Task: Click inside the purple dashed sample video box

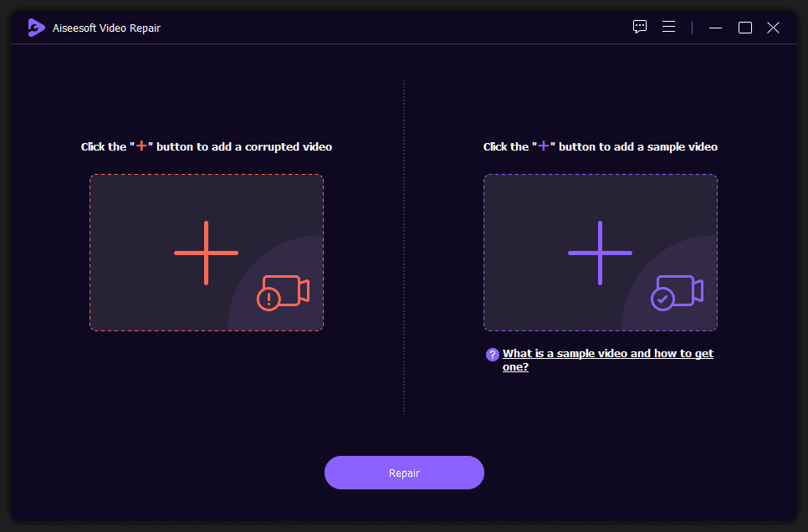Action: click(x=601, y=253)
